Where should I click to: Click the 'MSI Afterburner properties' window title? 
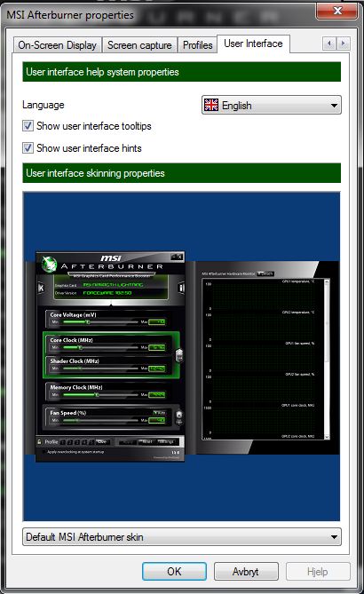tap(70, 15)
